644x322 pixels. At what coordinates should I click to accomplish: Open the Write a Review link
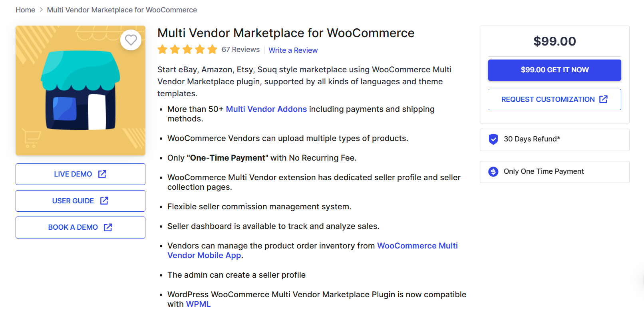[x=293, y=50]
